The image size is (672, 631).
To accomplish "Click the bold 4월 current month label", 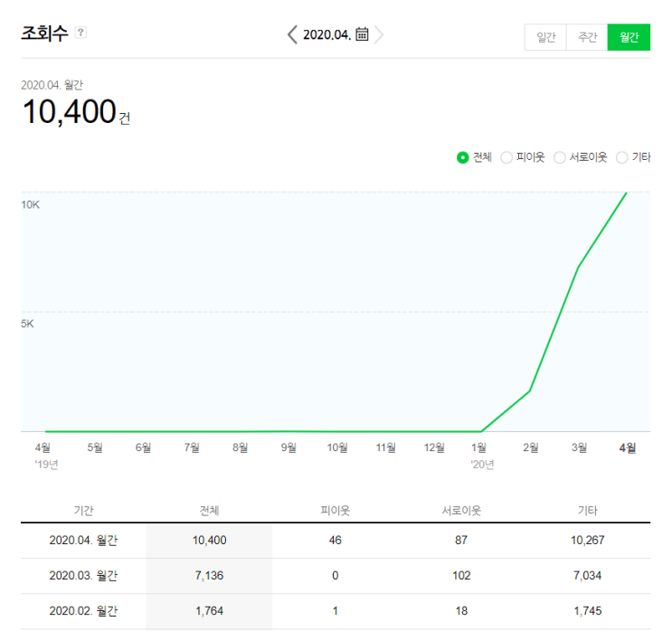I will coord(628,447).
